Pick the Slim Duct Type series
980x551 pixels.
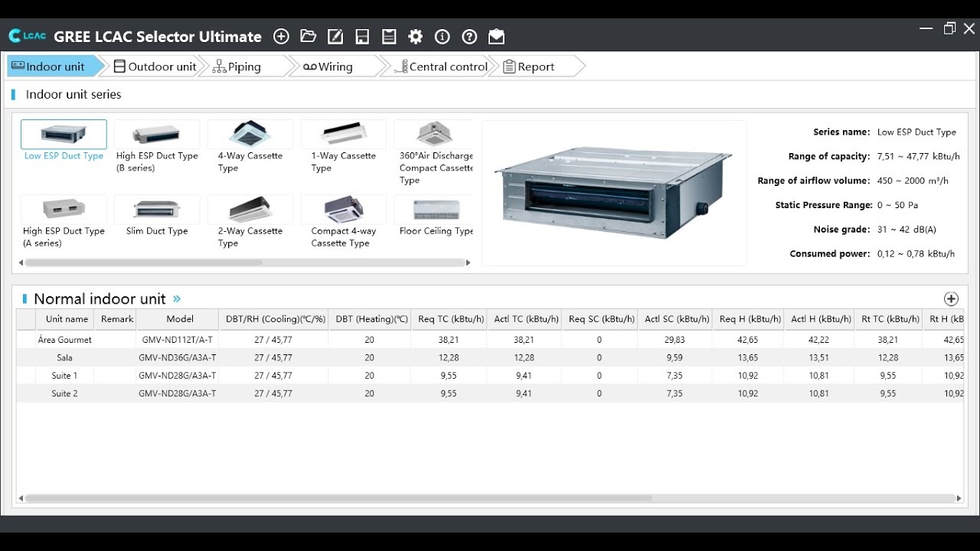pos(157,217)
